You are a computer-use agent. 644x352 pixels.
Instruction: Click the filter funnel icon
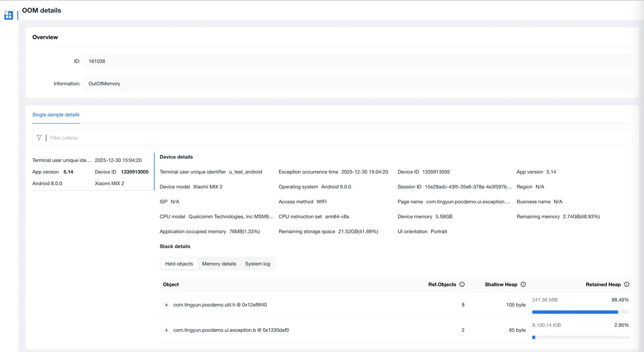pyautogui.click(x=39, y=138)
